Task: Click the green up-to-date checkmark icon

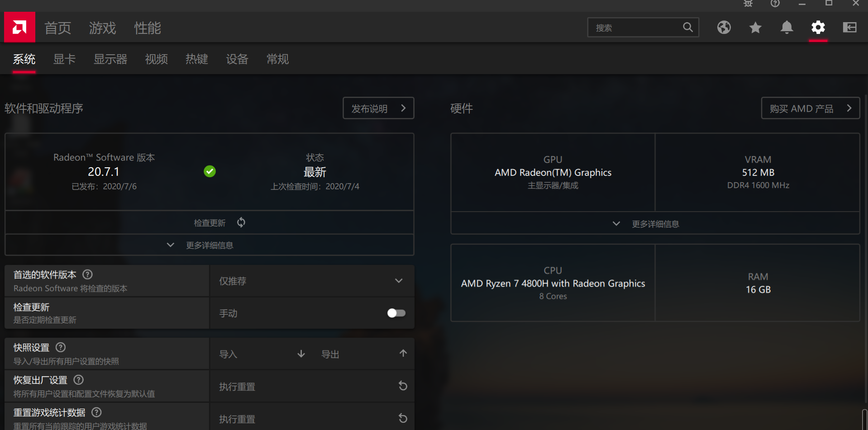Action: click(210, 171)
